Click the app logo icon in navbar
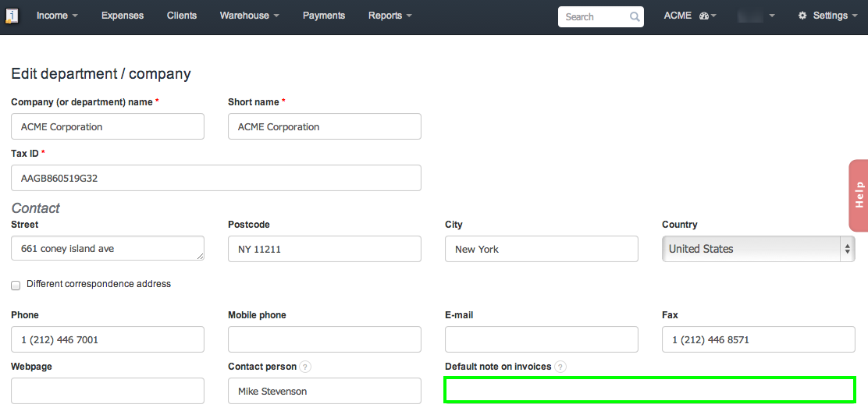 click(12, 16)
